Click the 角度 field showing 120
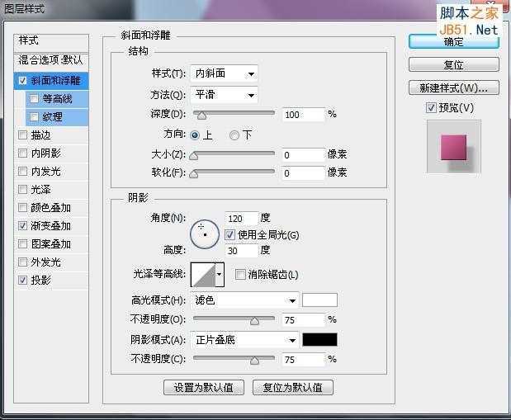 (x=242, y=219)
